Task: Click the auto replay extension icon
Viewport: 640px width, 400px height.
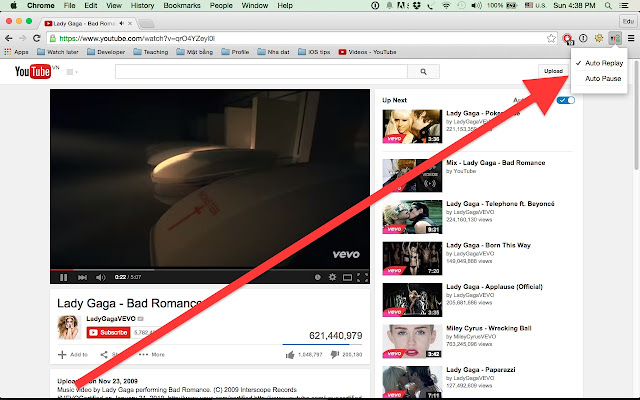Action: tap(615, 38)
